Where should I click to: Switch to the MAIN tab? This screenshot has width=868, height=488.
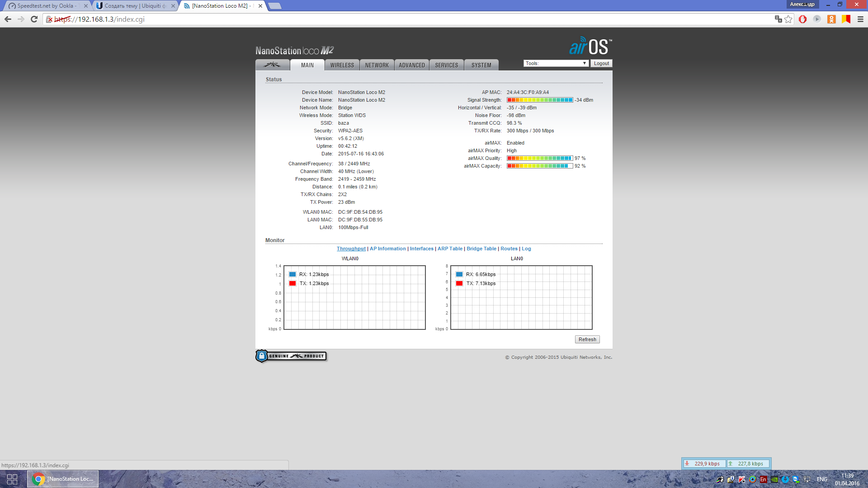pos(307,65)
